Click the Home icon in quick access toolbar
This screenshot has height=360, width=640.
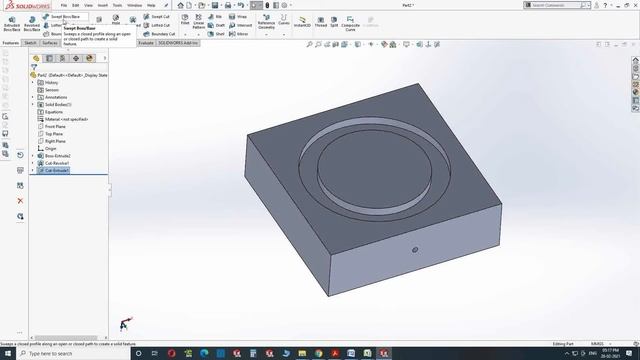pos(180,5)
